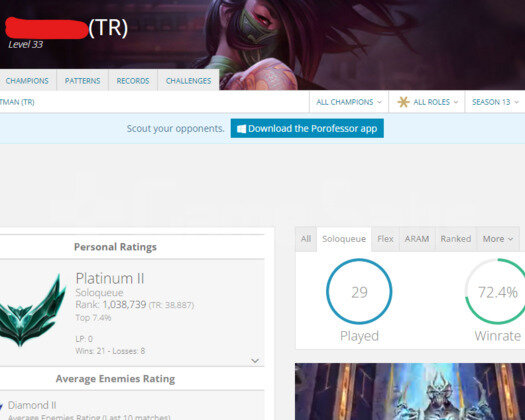525x420 pixels.
Task: Open the ALL ROLES dropdown
Action: coord(427,102)
